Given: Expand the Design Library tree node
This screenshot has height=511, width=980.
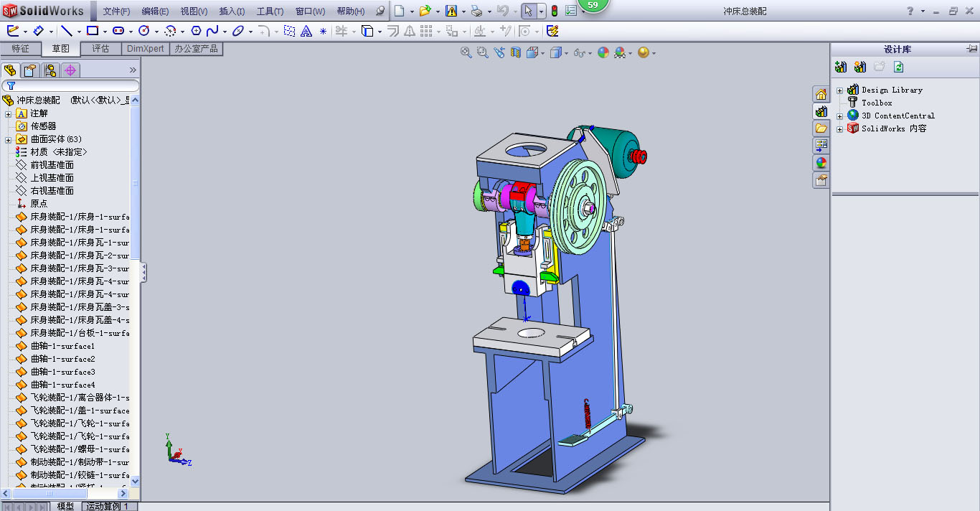Looking at the screenshot, I should pyautogui.click(x=840, y=90).
